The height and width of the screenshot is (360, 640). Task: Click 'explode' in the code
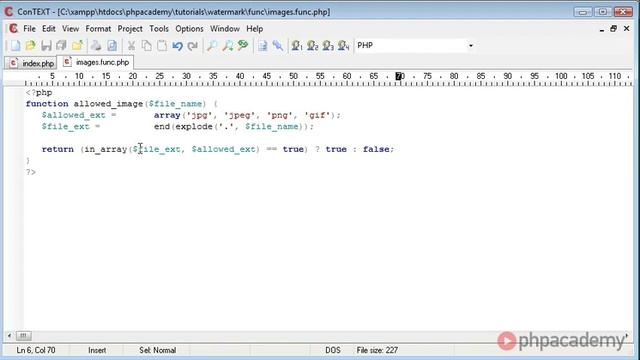194,127
